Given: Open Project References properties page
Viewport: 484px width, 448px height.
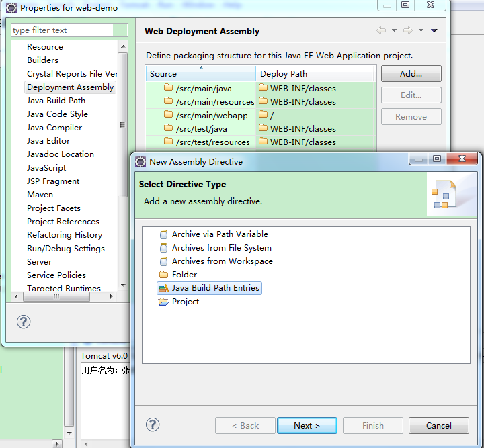Looking at the screenshot, I should tap(63, 222).
